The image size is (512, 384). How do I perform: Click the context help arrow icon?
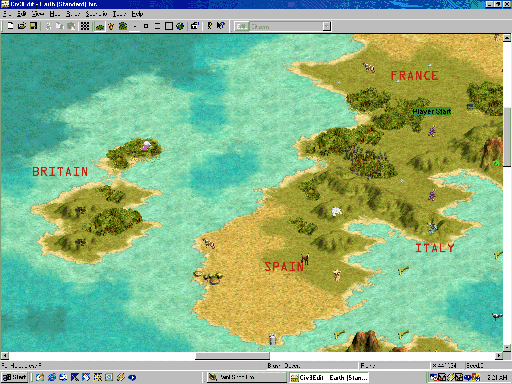(221, 26)
